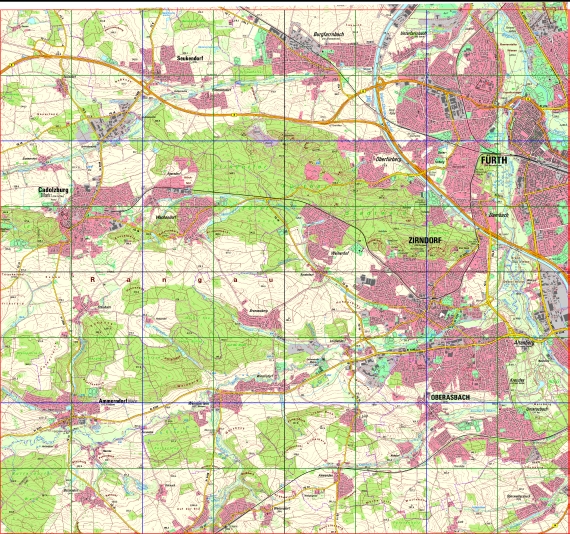Click the Wachendorf label

(x=166, y=217)
